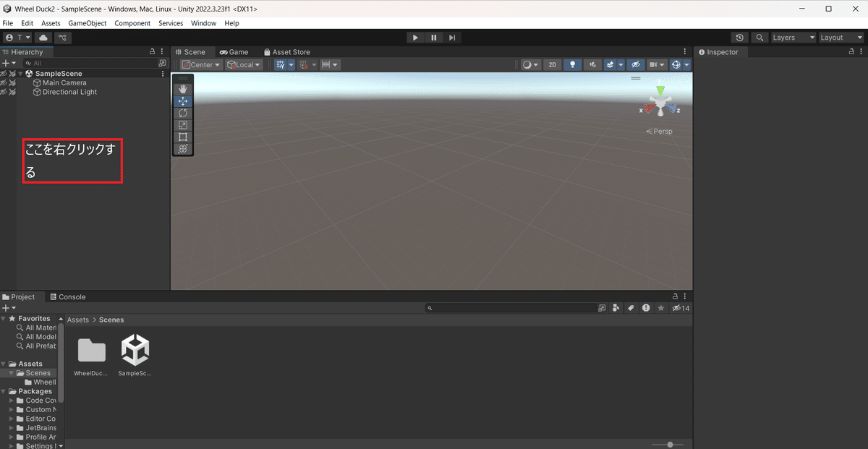The width and height of the screenshot is (868, 449).
Task: Toggle 2D scene view mode
Action: pos(553,64)
